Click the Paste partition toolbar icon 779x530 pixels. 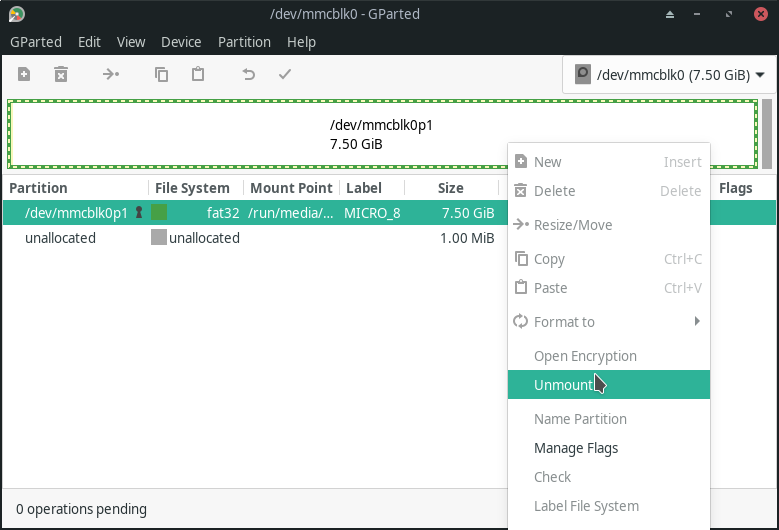click(198, 75)
